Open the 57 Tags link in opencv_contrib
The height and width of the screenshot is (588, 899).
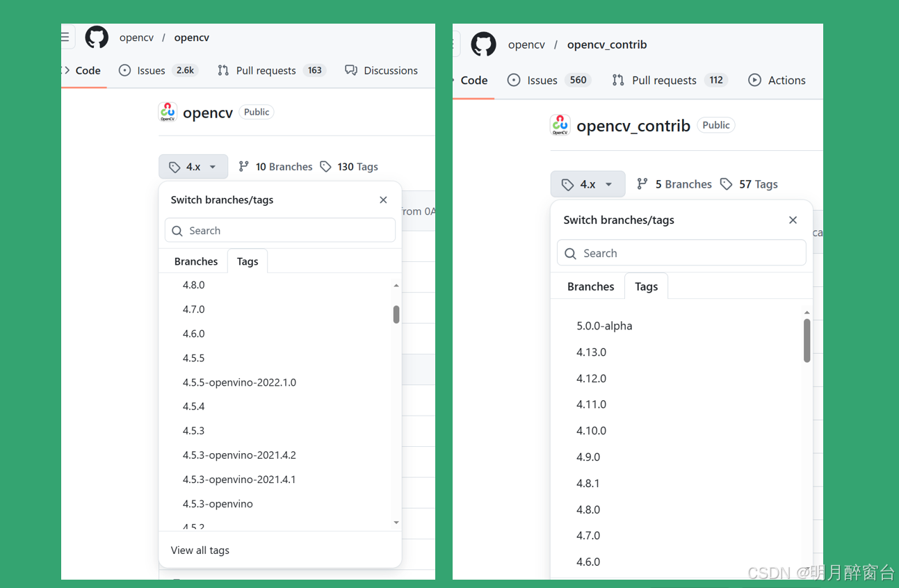[749, 184]
